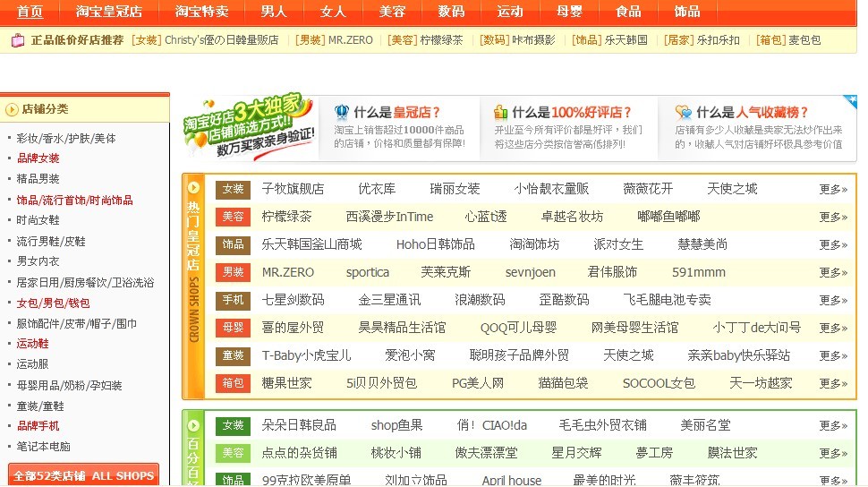Screen dimensions: 868x487
Task: Open the 精品男装 sidebar category
Action: tap(38, 178)
